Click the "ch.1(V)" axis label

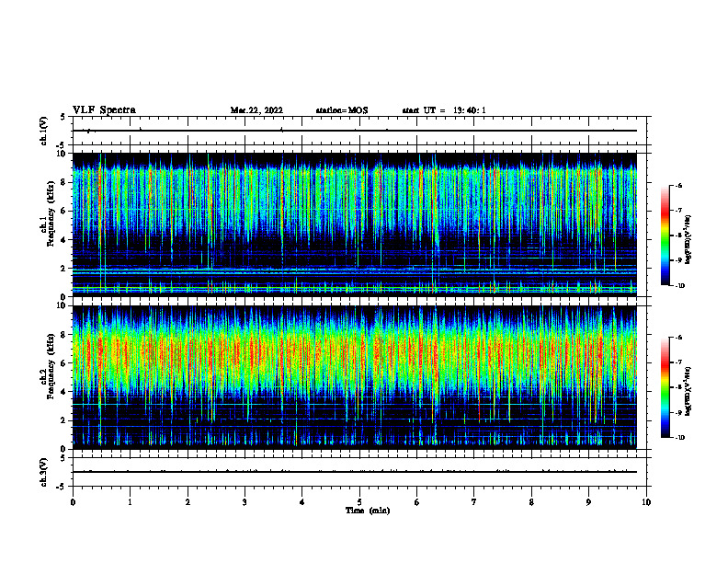[44, 131]
